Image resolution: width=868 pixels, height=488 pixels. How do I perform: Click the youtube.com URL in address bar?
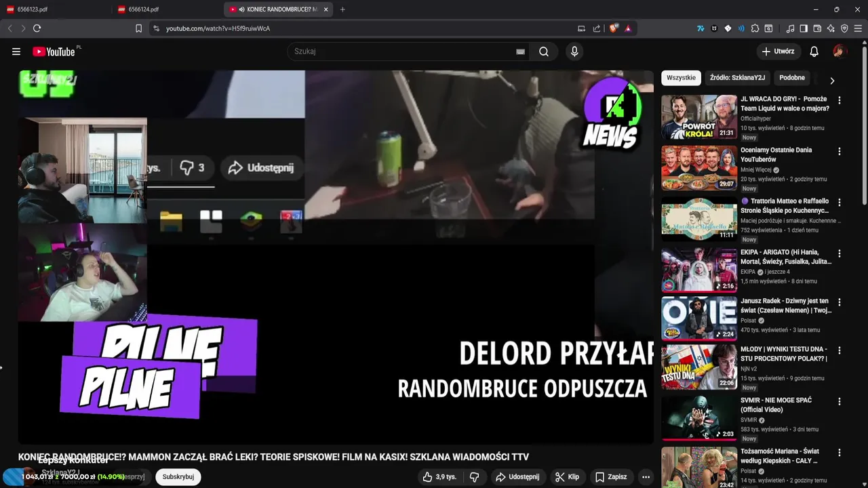(x=218, y=28)
